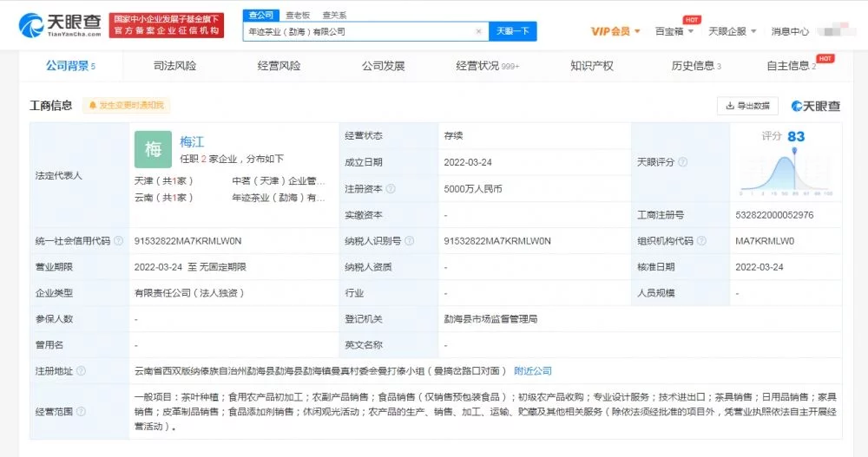Click the 评分 83 score value
This screenshot has width=868, height=457.
(x=783, y=136)
